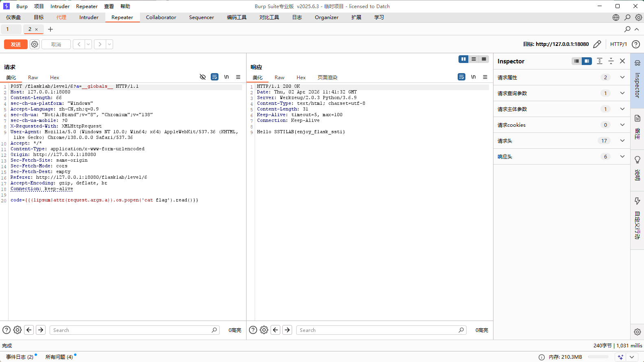Set Inspector to right-docked layout
644x362 pixels.
(x=587, y=61)
